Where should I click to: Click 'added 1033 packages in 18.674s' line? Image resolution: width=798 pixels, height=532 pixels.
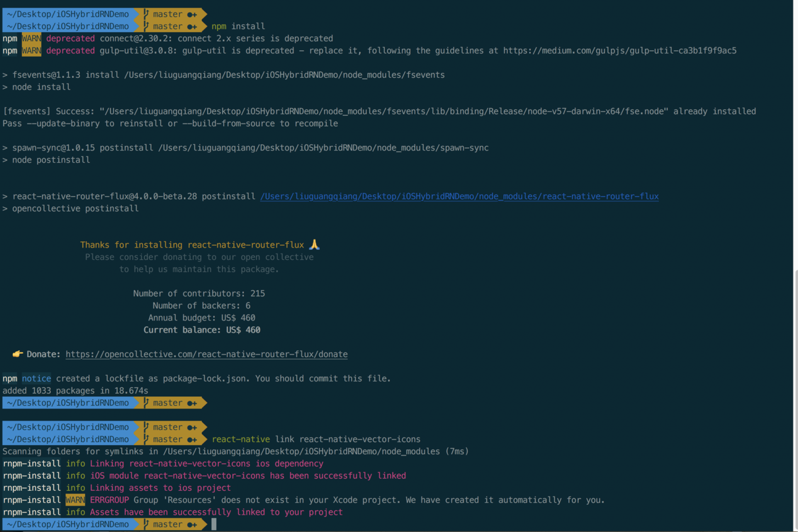coord(75,390)
